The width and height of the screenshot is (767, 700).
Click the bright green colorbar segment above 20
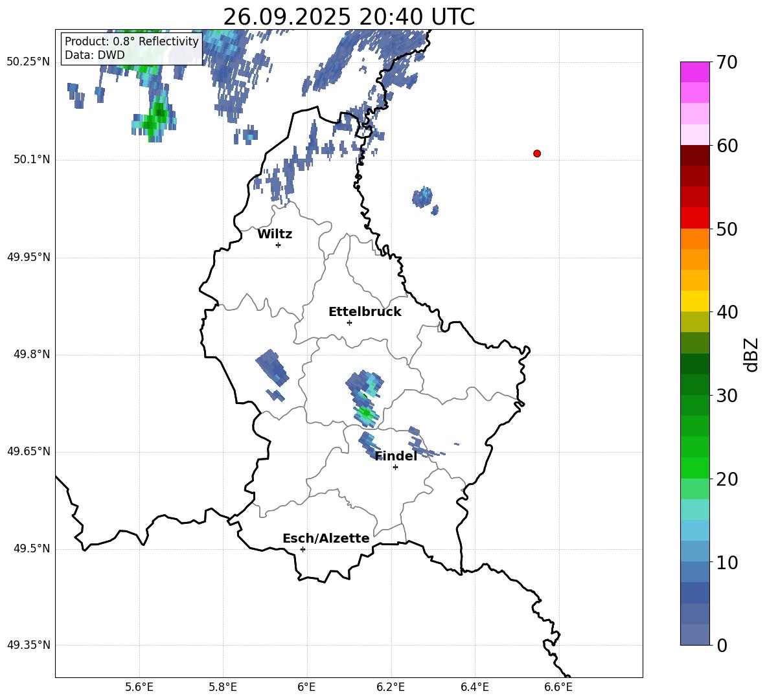(694, 468)
